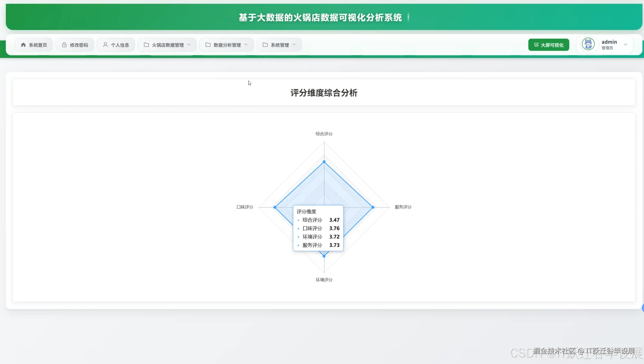Open the admin account dropdown chevron
Screen dimensions: 644x364
626,44
